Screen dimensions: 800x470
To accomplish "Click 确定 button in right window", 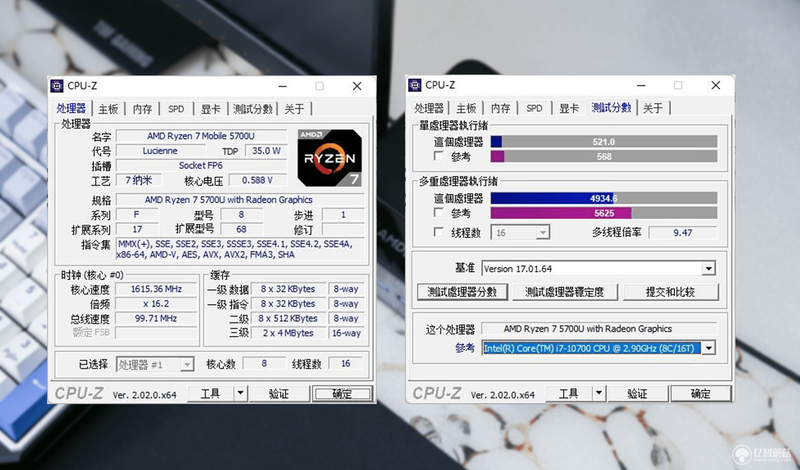I will point(701,393).
